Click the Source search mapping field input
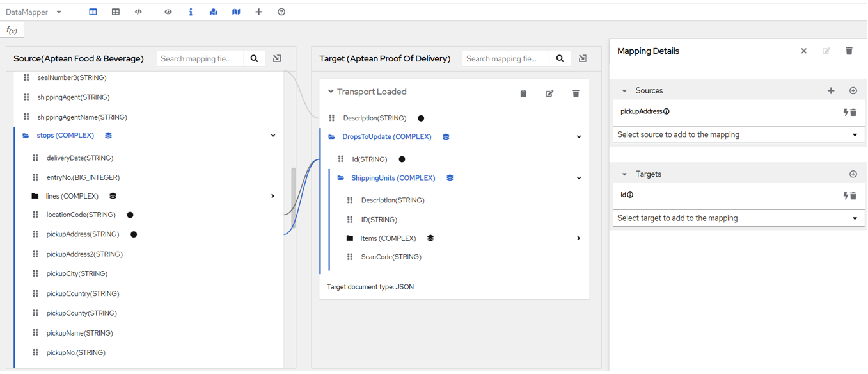 200,59
